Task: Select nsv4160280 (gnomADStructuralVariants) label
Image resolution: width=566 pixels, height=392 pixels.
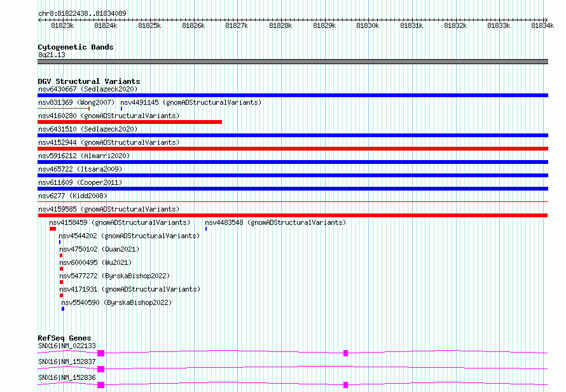Action: coord(109,116)
